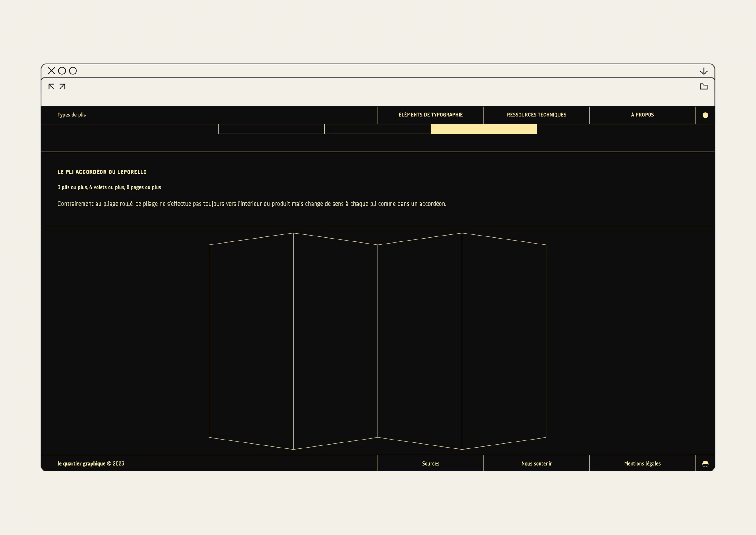Open the Sources footer link

(431, 463)
